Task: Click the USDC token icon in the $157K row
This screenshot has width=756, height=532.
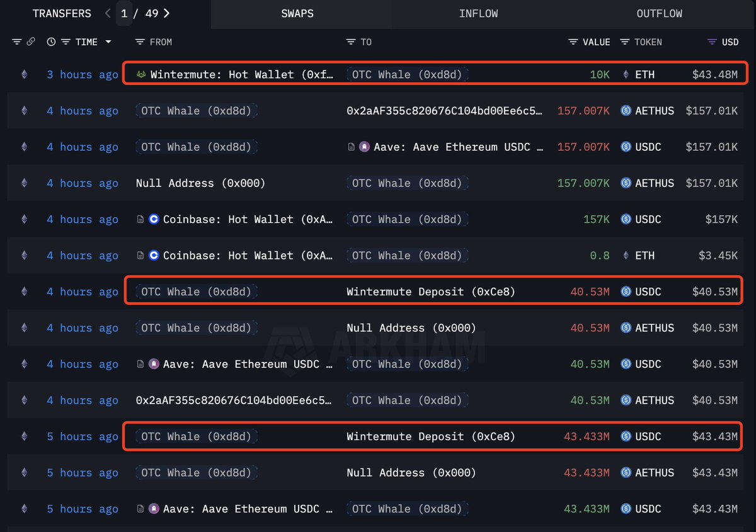Action: [626, 219]
